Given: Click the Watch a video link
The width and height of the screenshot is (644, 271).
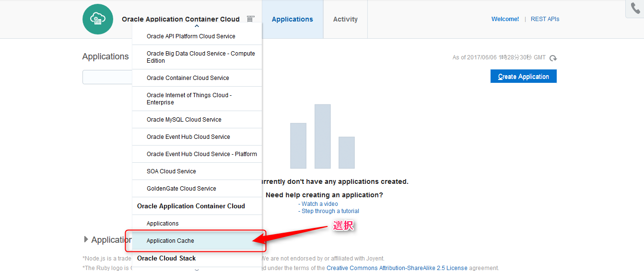Looking at the screenshot, I should 320,204.
